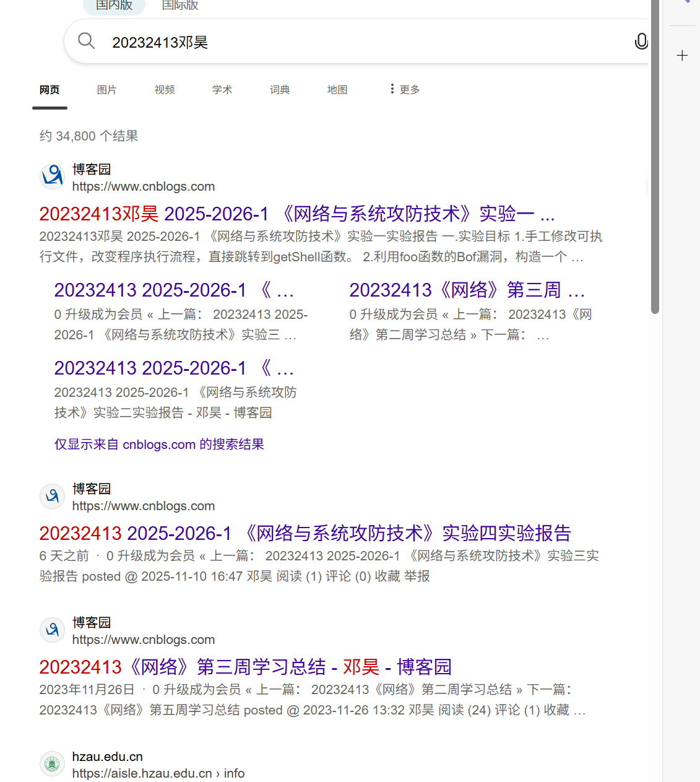The height and width of the screenshot is (782, 700).
Task: Click the vertical page scrollbar thumb
Action: 655,157
